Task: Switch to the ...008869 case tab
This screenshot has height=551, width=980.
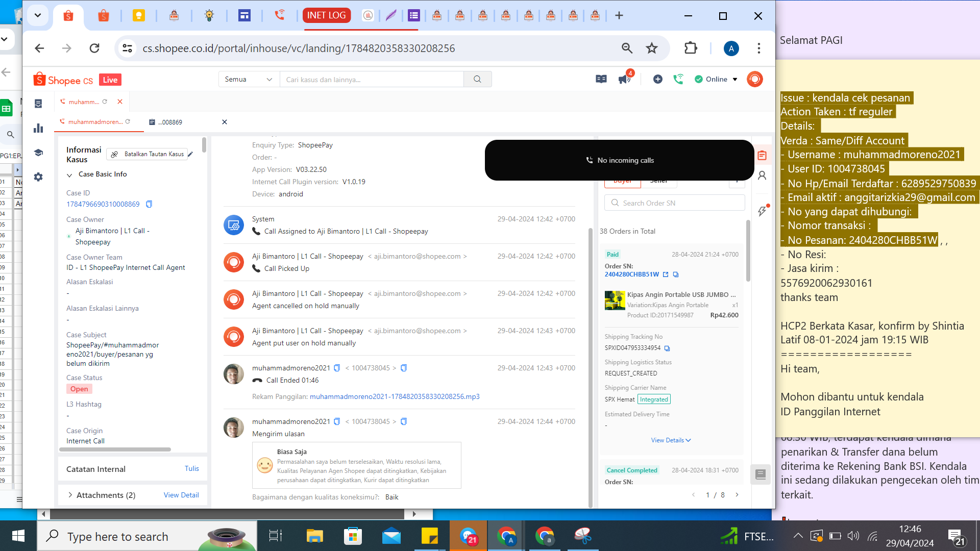Action: point(170,122)
